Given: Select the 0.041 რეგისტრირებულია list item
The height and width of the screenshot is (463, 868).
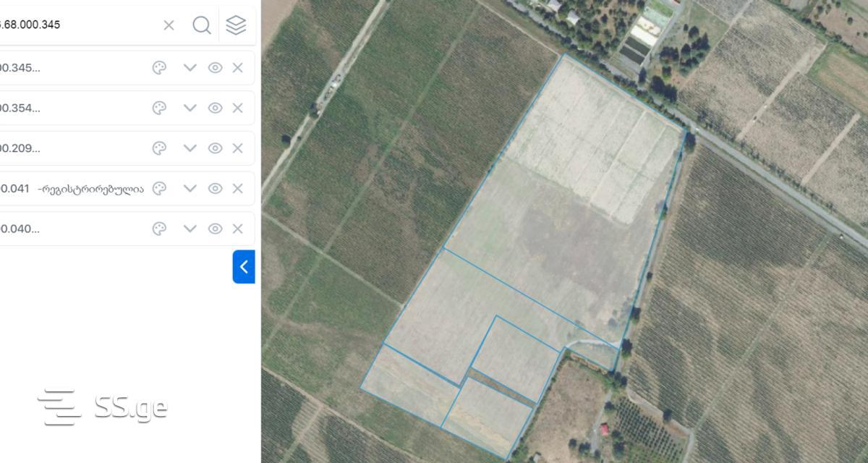Looking at the screenshot, I should (72, 189).
